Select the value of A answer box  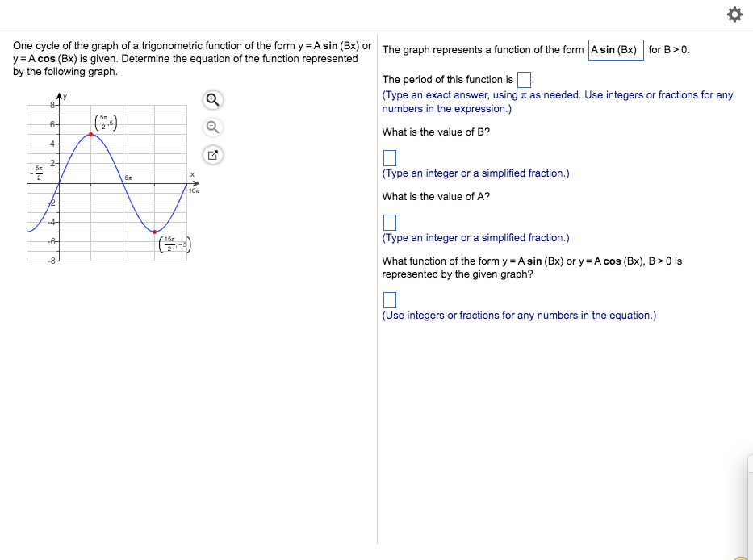pos(390,222)
